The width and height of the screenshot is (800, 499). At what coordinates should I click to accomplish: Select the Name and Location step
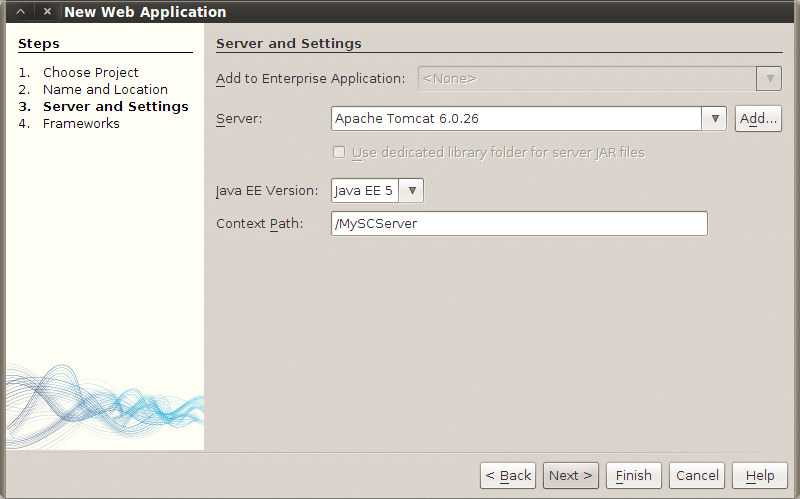point(105,89)
